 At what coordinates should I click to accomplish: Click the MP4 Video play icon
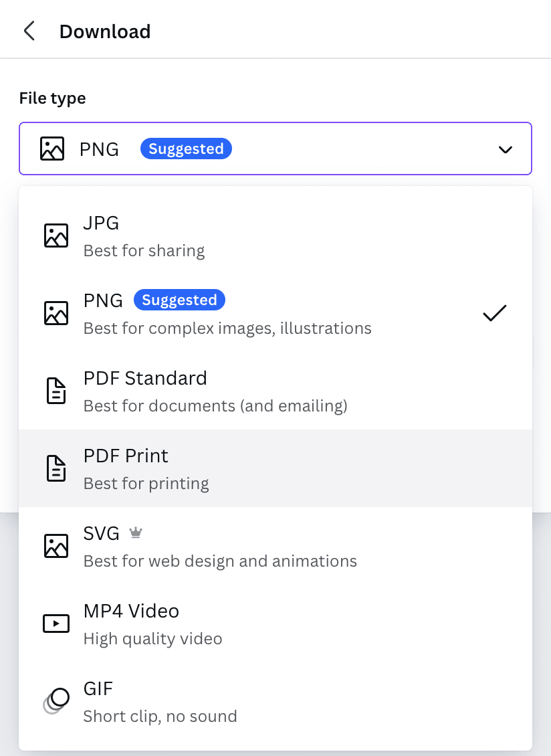click(56, 624)
